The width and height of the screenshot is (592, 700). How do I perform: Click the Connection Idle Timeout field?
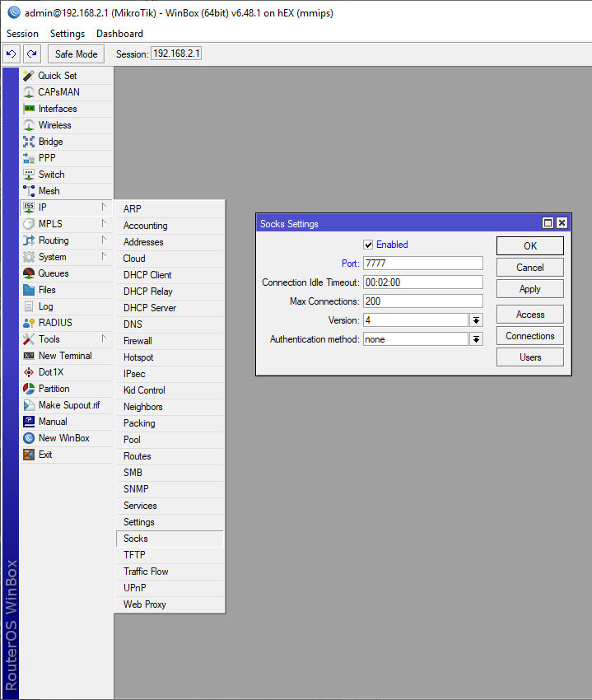[x=422, y=282]
